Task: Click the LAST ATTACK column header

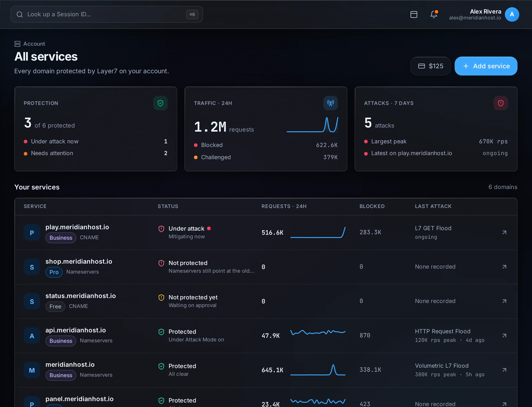Action: click(x=433, y=206)
